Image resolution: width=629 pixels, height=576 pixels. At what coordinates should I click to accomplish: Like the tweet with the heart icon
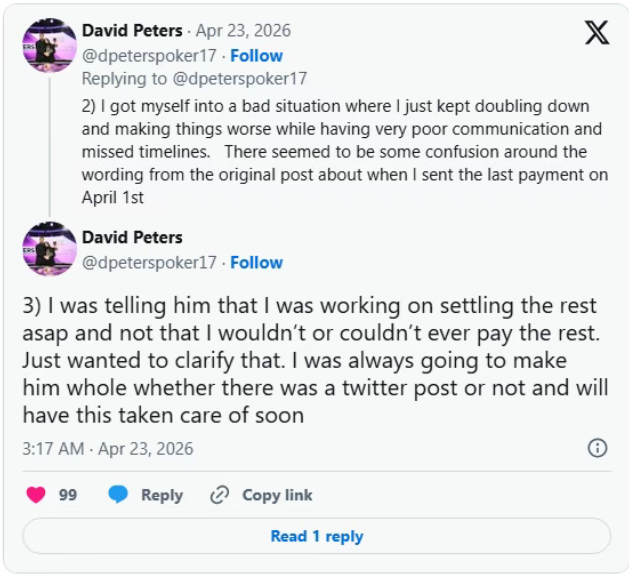(x=36, y=495)
